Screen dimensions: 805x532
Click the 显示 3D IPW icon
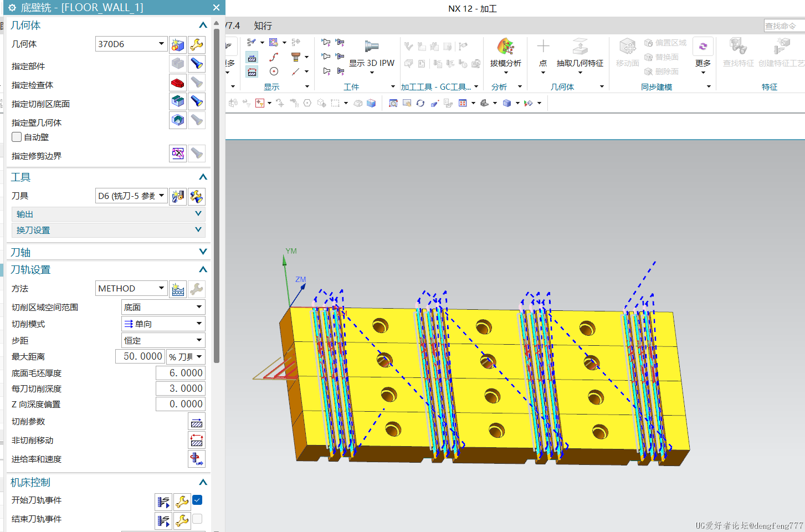coord(372,47)
